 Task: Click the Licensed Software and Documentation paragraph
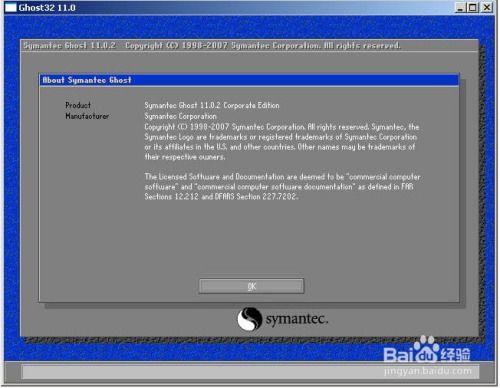[282, 187]
